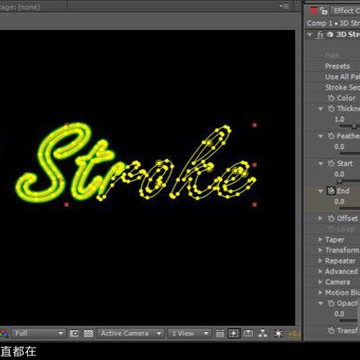
Task: Toggle the Color stopwatch
Action: tap(331, 98)
